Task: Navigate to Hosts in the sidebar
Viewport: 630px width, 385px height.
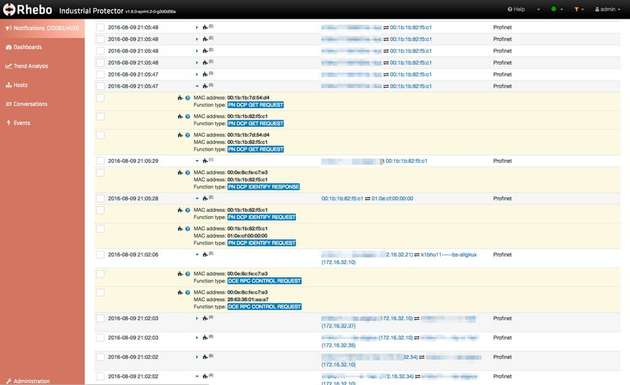Action: (16, 85)
